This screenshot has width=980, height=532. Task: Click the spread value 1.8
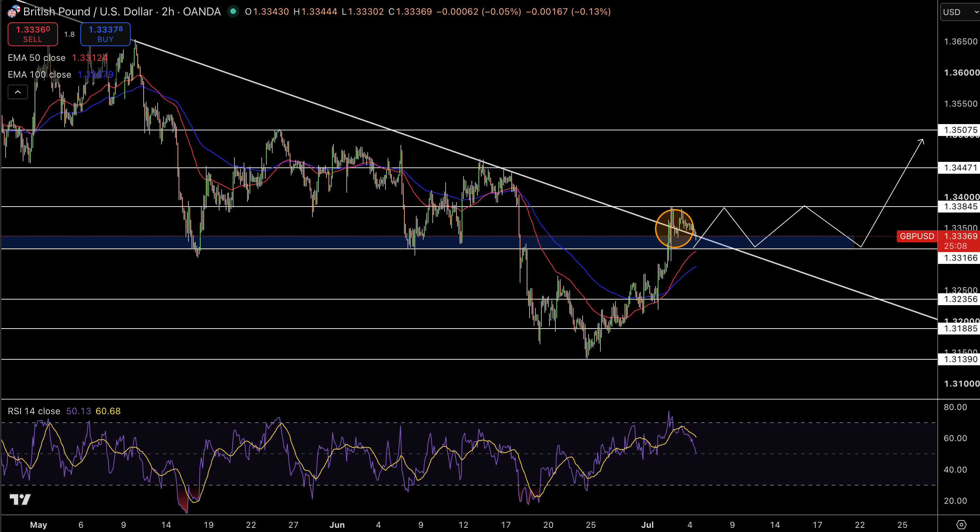[x=69, y=34]
